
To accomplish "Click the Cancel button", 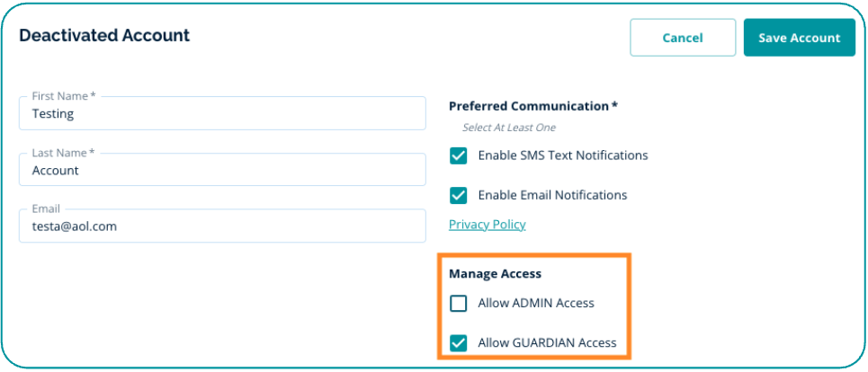I will click(x=683, y=38).
